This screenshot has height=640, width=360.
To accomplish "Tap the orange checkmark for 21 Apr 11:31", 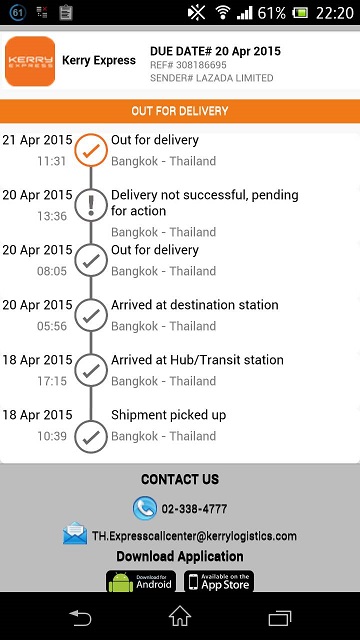I will [x=91, y=150].
